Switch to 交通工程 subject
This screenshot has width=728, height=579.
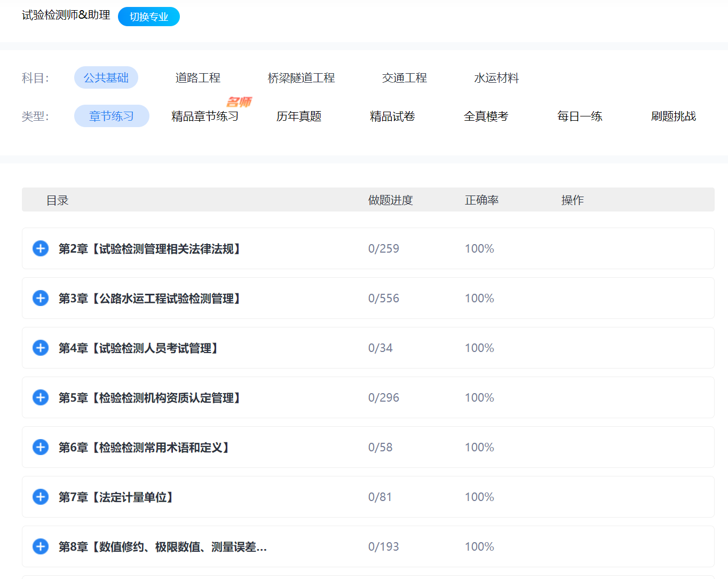(405, 78)
